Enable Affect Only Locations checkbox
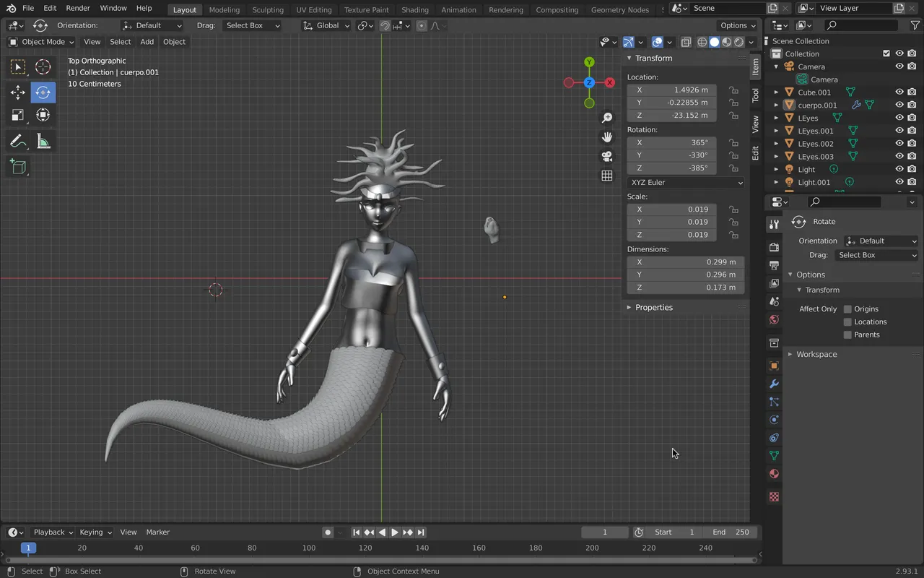Image resolution: width=924 pixels, height=578 pixels. coord(847,322)
